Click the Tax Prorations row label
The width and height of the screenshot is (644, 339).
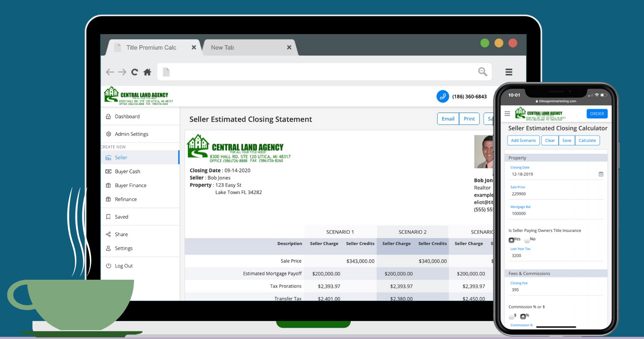pos(285,286)
